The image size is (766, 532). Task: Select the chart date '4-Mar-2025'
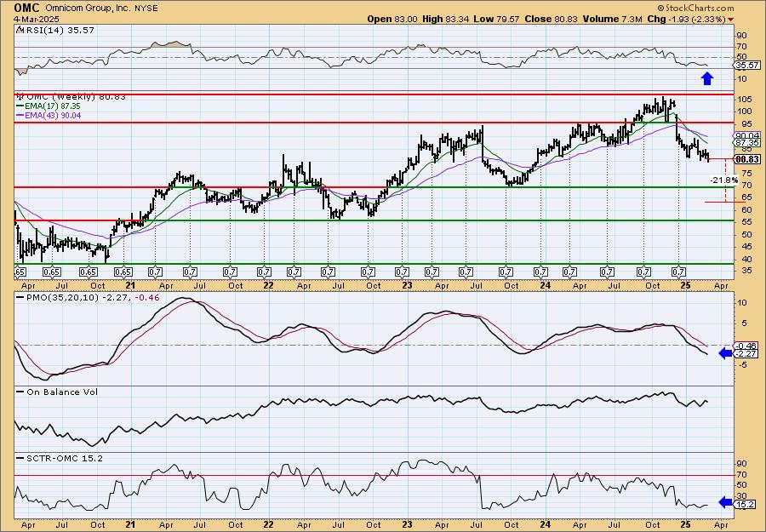(x=37, y=19)
